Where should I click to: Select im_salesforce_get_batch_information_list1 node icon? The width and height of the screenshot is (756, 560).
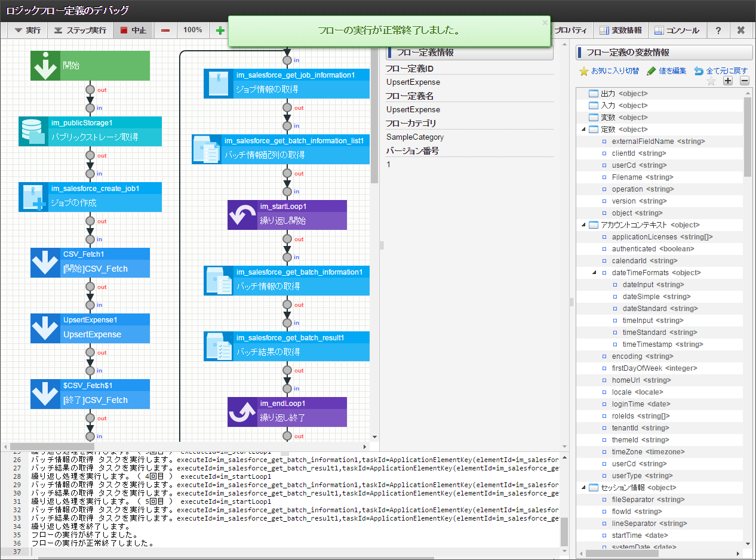207,149
